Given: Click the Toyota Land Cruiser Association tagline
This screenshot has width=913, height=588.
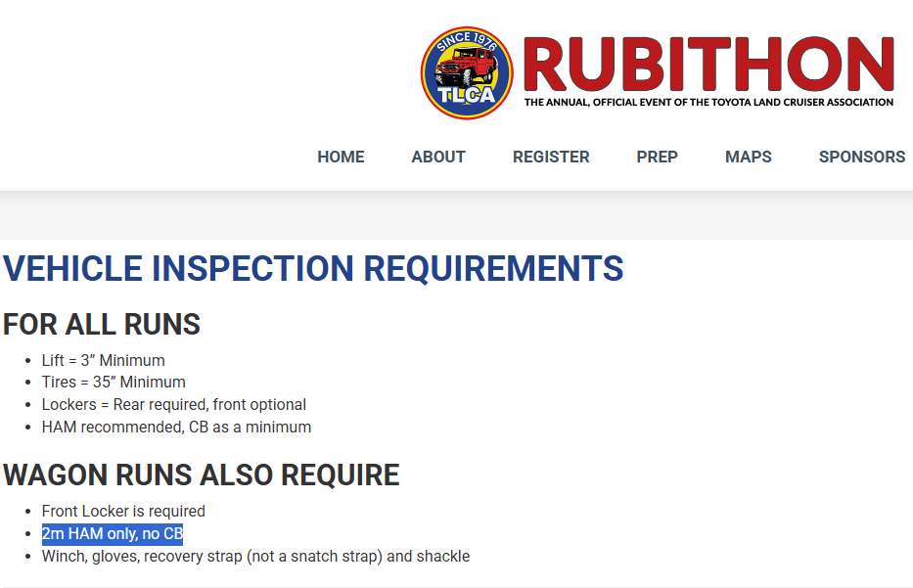Looking at the screenshot, I should click(708, 103).
